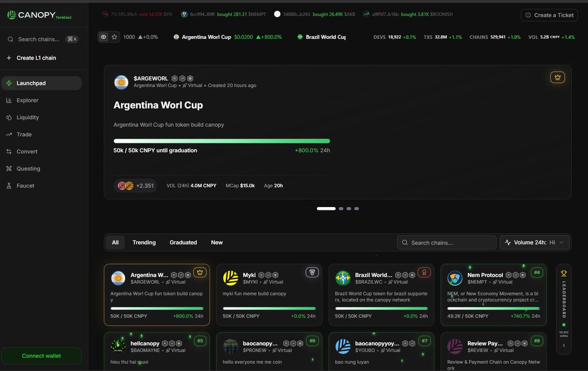Click the silver rank badge on Myki card
588x371 pixels.
tap(312, 273)
